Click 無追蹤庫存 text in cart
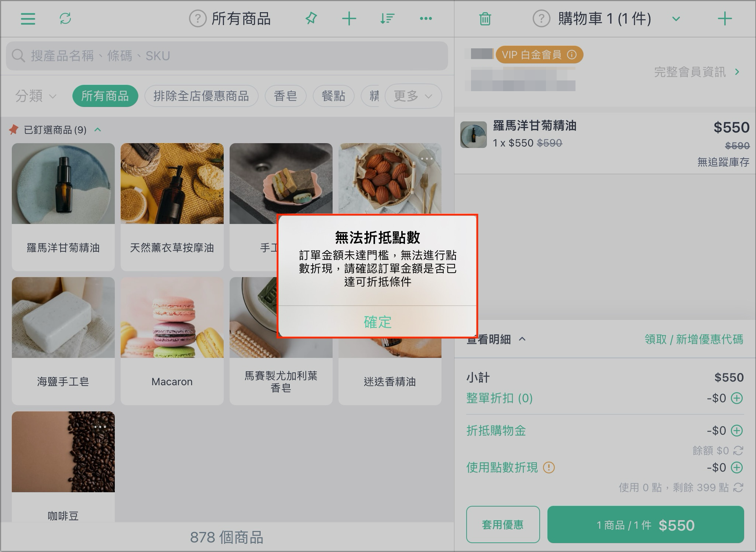Viewport: 756px width, 552px height. (723, 162)
